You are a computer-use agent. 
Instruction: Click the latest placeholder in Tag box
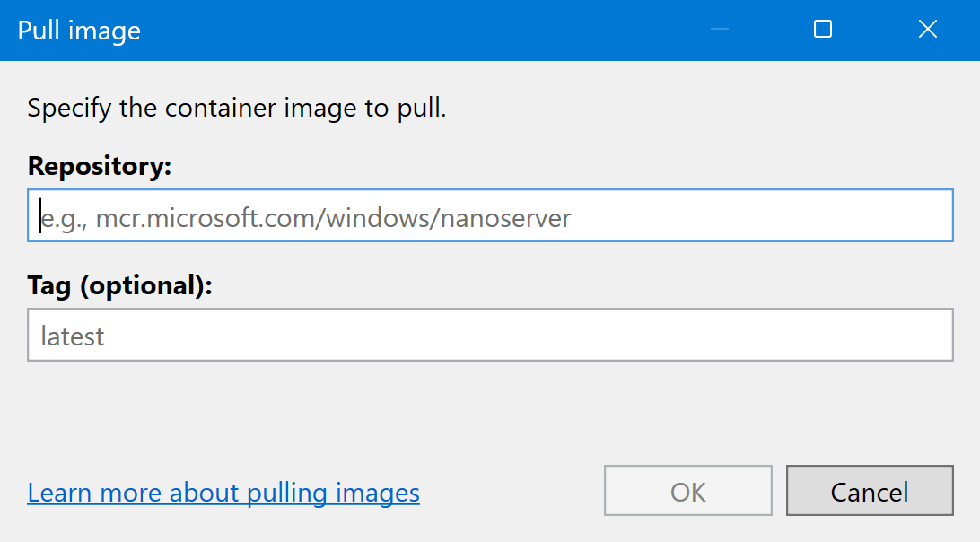[x=73, y=337]
